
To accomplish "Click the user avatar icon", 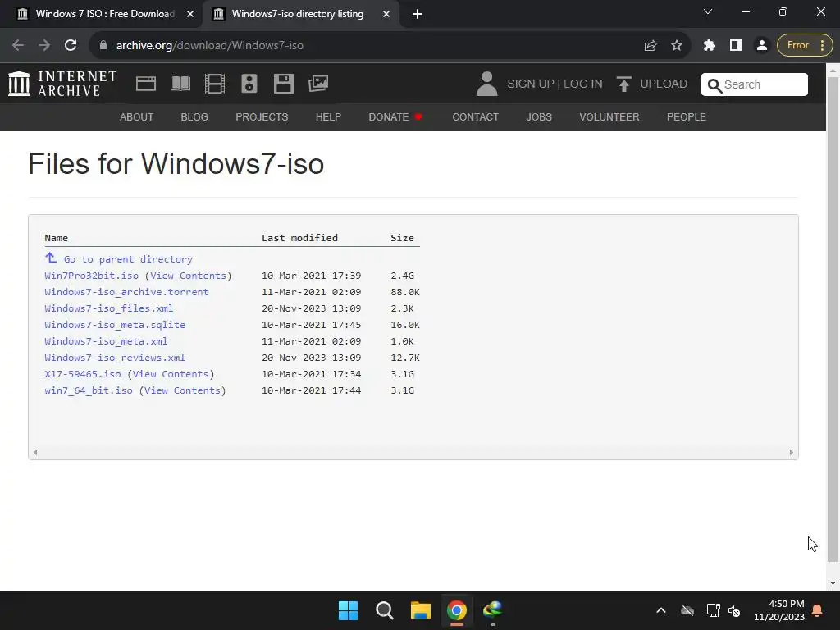I will (x=486, y=84).
